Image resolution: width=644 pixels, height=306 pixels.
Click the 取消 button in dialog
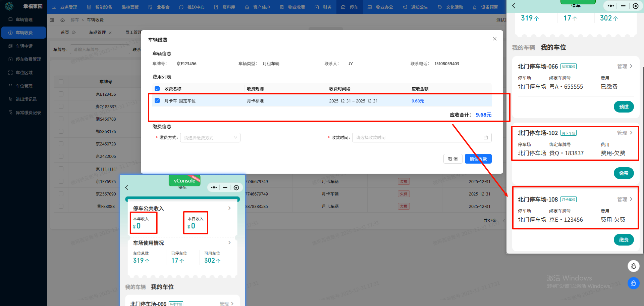(x=452, y=159)
